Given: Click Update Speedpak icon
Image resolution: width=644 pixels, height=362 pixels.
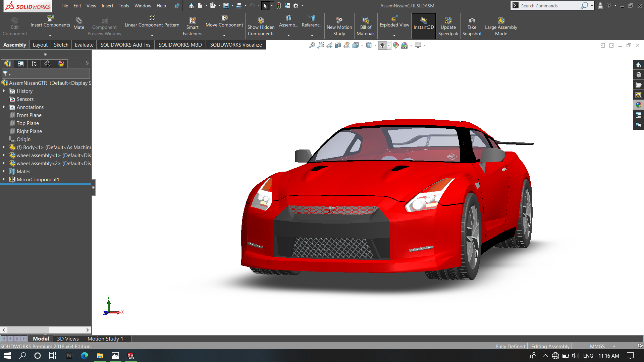Looking at the screenshot, I should pos(448,27).
